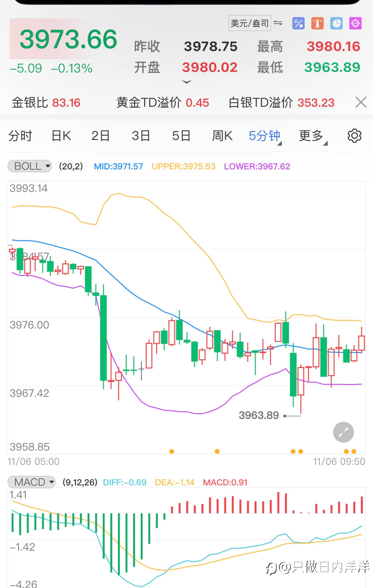The width and height of the screenshot is (373, 588).
Task: Click the magenta trend target icon
Action: click(355, 23)
